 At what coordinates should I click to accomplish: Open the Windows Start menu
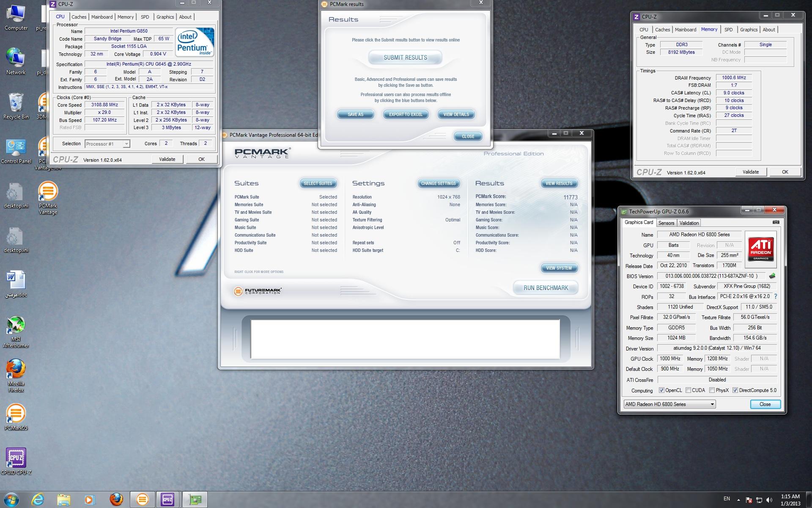point(11,500)
